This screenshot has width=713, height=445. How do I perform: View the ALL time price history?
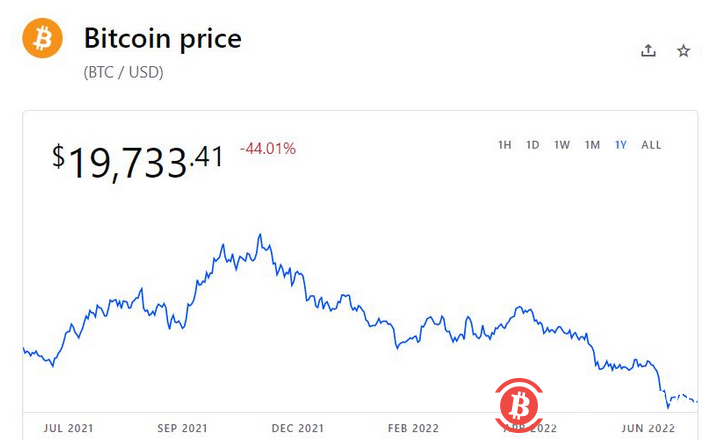(651, 145)
